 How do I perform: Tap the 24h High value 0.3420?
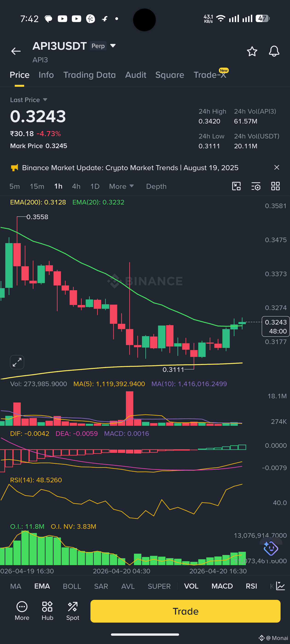point(209,121)
